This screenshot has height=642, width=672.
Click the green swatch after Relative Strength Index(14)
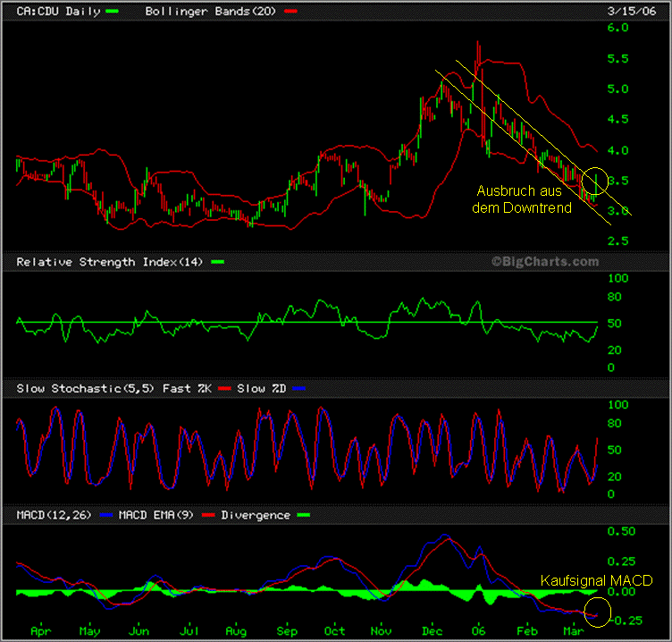coord(218,262)
